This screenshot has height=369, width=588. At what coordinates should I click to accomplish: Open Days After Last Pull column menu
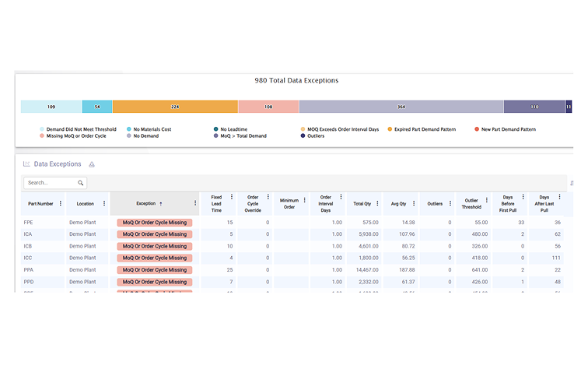558,198
